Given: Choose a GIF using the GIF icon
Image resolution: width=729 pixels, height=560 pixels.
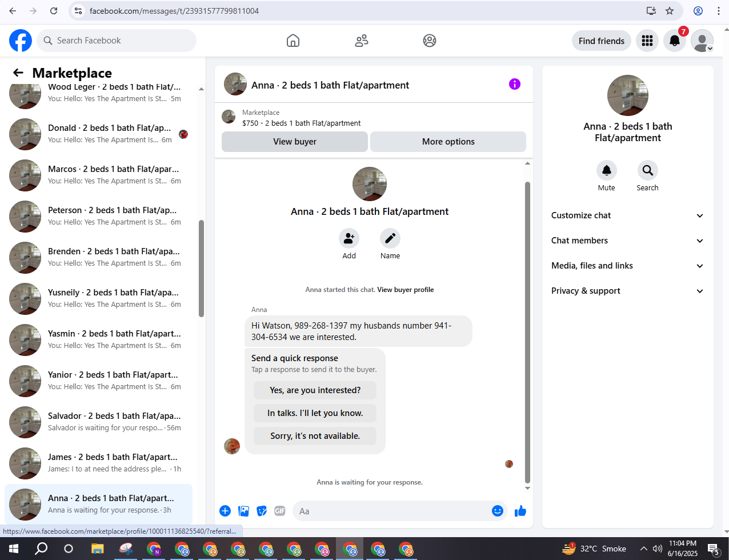Looking at the screenshot, I should coord(280,511).
